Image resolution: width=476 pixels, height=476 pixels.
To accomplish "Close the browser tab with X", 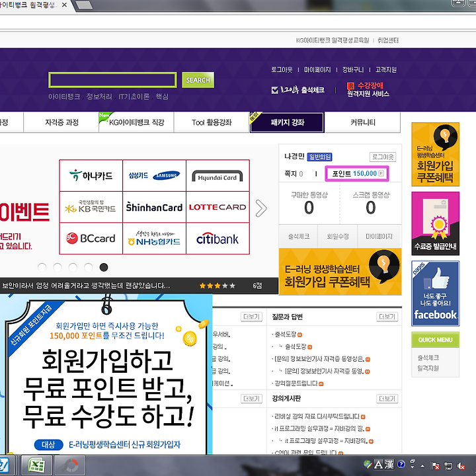I will point(64,5).
